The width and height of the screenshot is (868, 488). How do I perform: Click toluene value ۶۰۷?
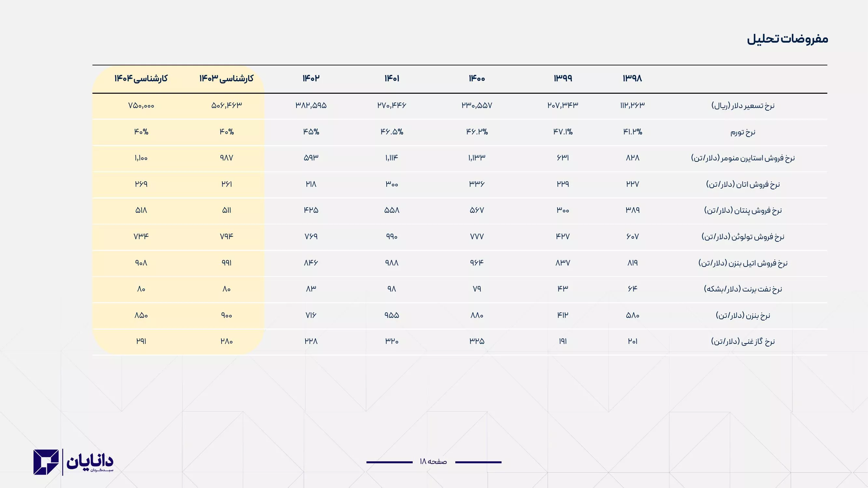click(632, 237)
